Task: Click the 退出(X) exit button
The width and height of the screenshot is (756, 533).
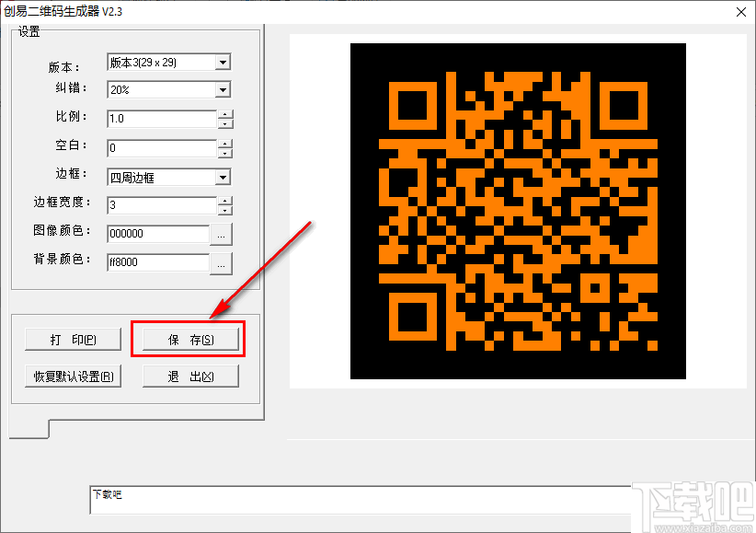Action: point(190,377)
